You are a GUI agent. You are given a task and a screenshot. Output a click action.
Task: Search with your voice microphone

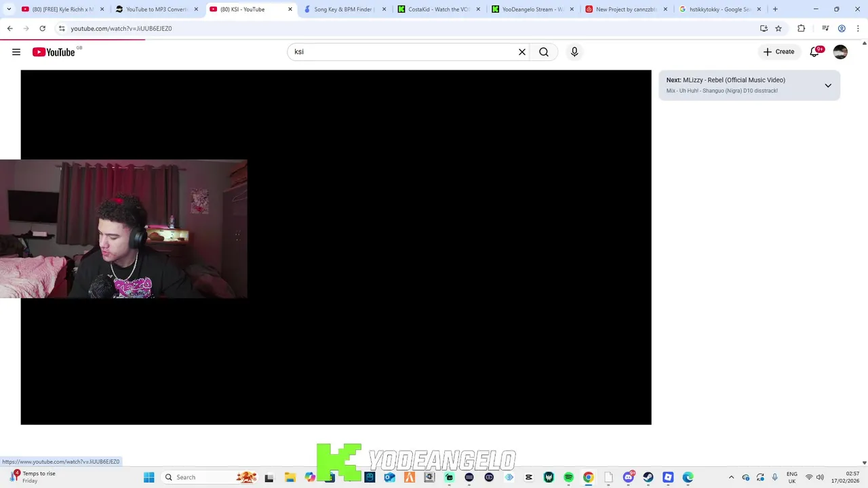[574, 52]
